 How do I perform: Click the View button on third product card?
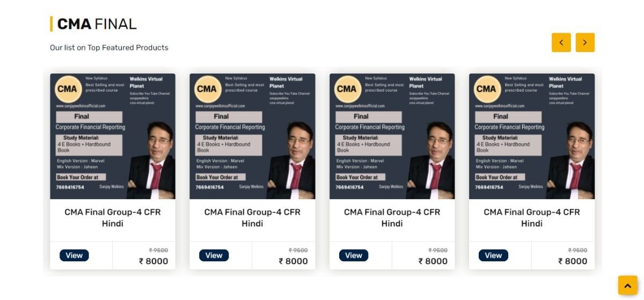354,255
